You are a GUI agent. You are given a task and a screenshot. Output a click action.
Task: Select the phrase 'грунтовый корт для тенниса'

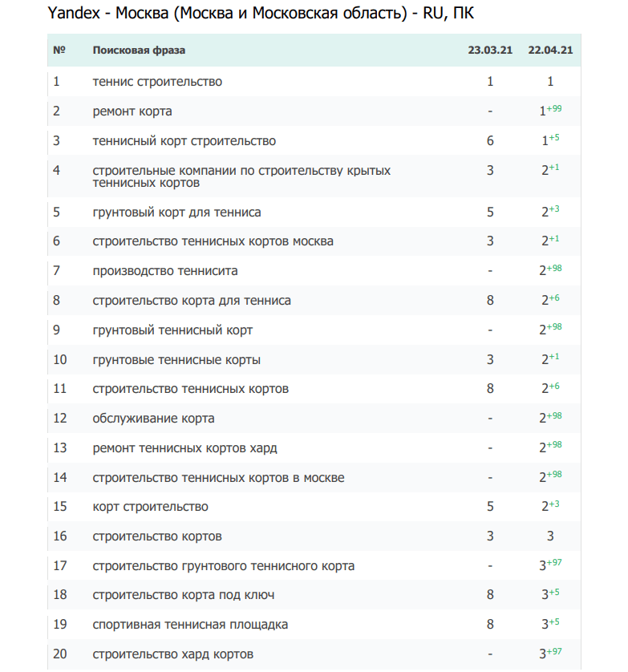(x=176, y=213)
